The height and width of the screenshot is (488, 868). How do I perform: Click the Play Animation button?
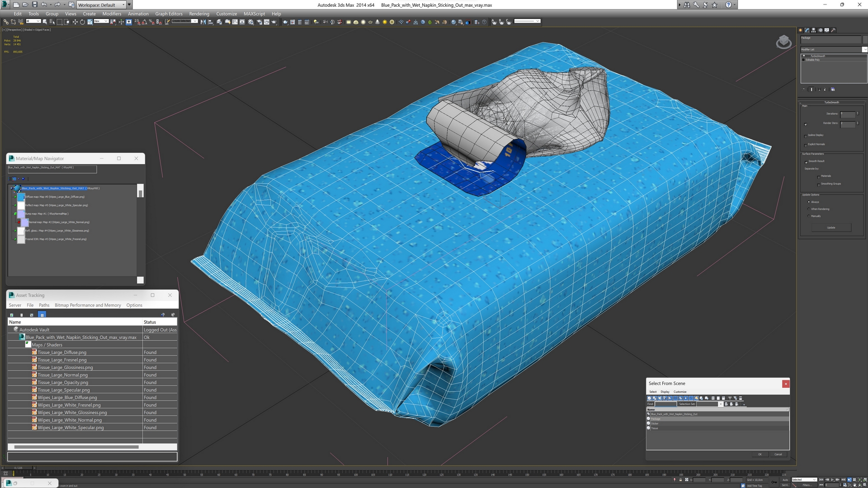click(x=832, y=479)
